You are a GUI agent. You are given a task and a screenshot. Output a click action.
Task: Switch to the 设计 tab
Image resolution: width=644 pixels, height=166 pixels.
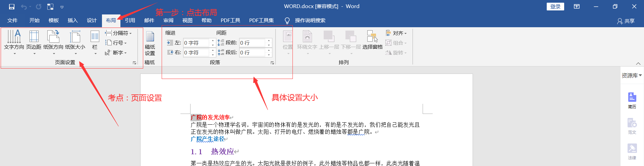tap(92, 20)
